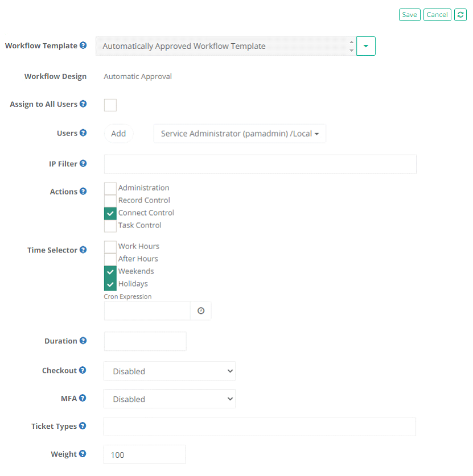The image size is (473, 476).
Task: Click the refresh icon near Cancel
Action: click(x=460, y=15)
